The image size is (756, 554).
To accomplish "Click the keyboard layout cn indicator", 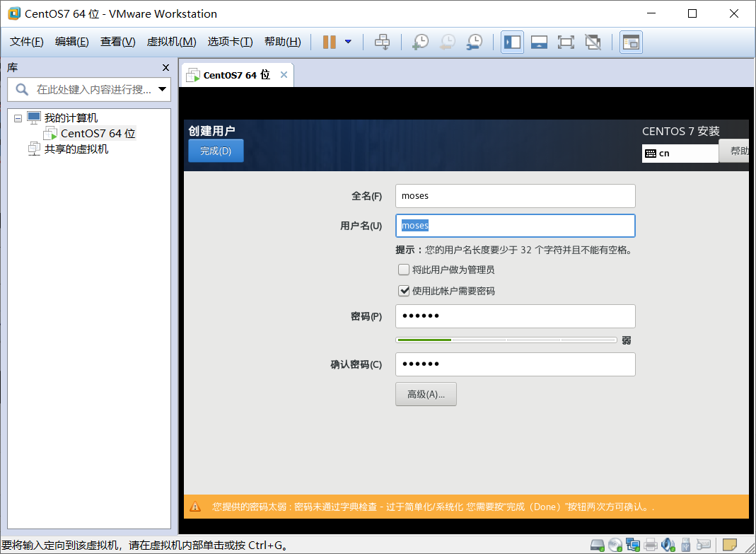I will (680, 154).
